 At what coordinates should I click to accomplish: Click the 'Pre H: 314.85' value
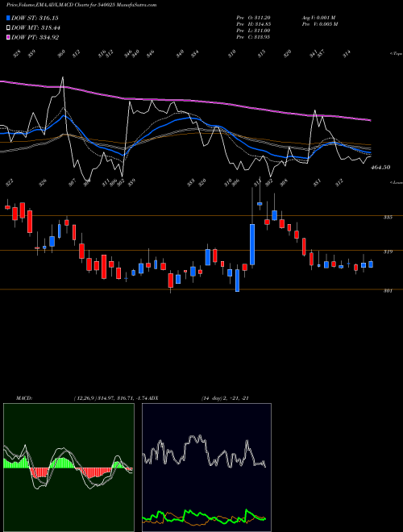pos(253,24)
